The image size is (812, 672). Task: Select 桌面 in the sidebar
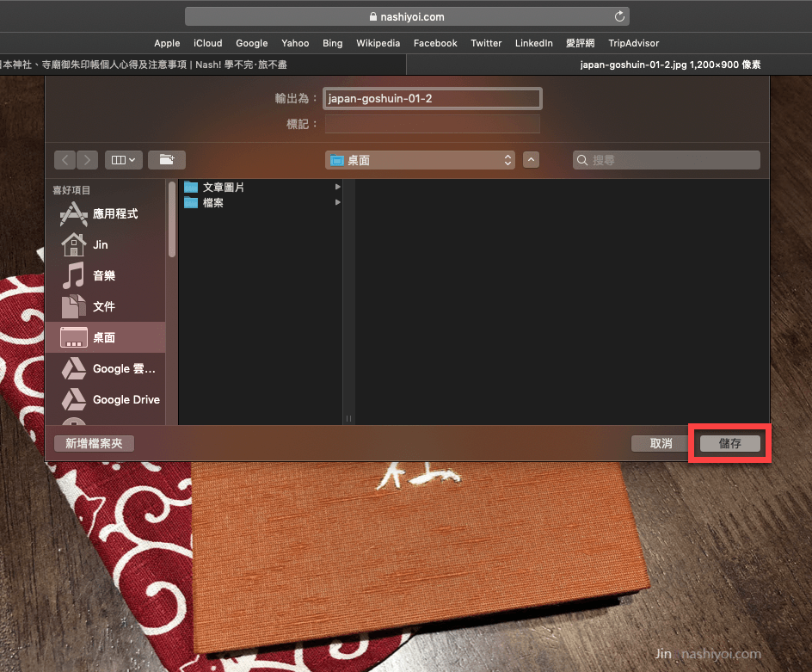click(106, 337)
